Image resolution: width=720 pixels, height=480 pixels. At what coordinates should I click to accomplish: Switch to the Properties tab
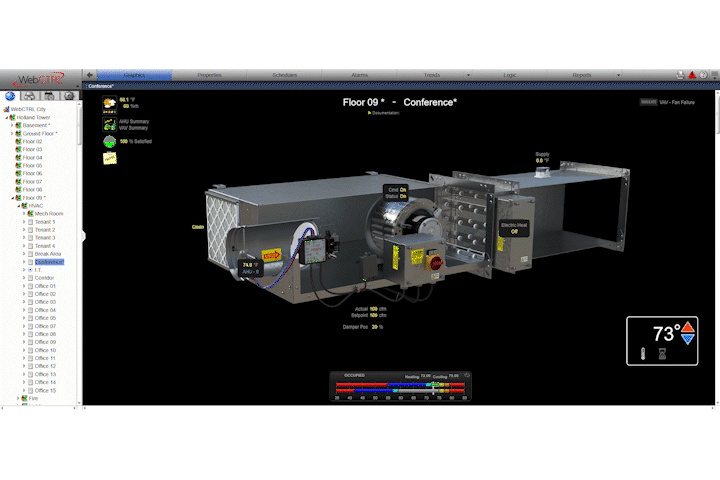209,75
